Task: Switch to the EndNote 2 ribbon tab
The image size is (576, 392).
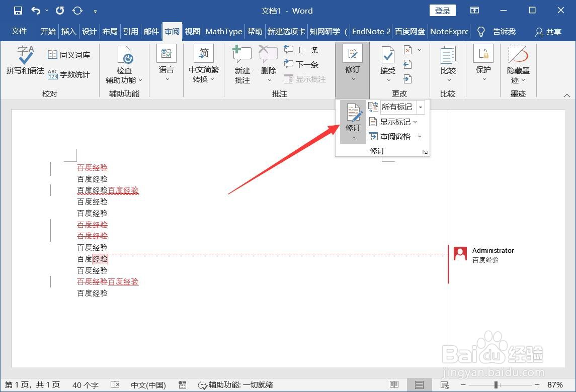Action: pos(371,31)
